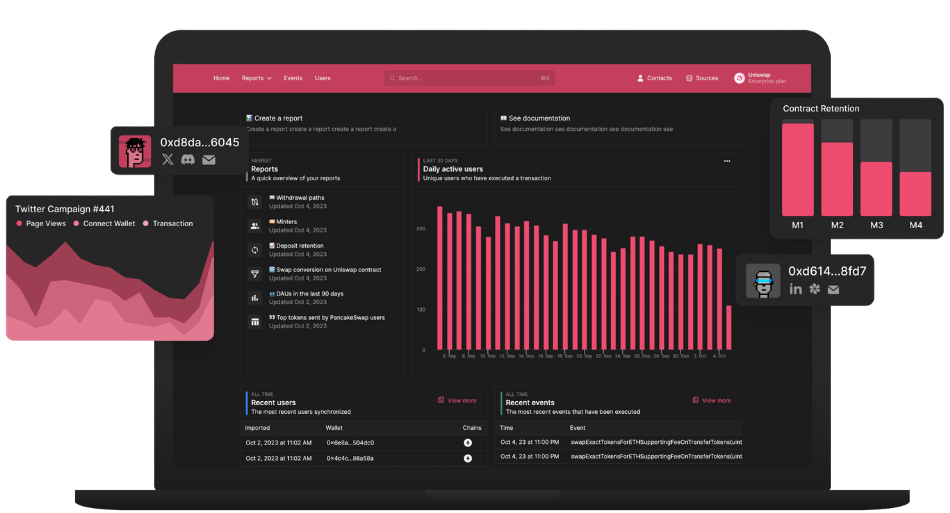Image resolution: width=950 pixels, height=513 pixels.
Task: Click the email icon on the 0xd614 wallet card
Action: [833, 289]
